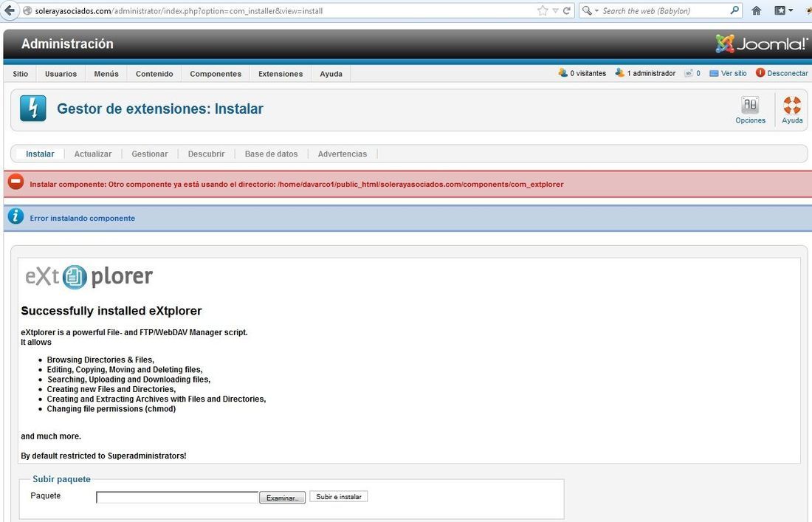Switch to the Advertencias tab
The width and height of the screenshot is (812, 522).
(343, 154)
